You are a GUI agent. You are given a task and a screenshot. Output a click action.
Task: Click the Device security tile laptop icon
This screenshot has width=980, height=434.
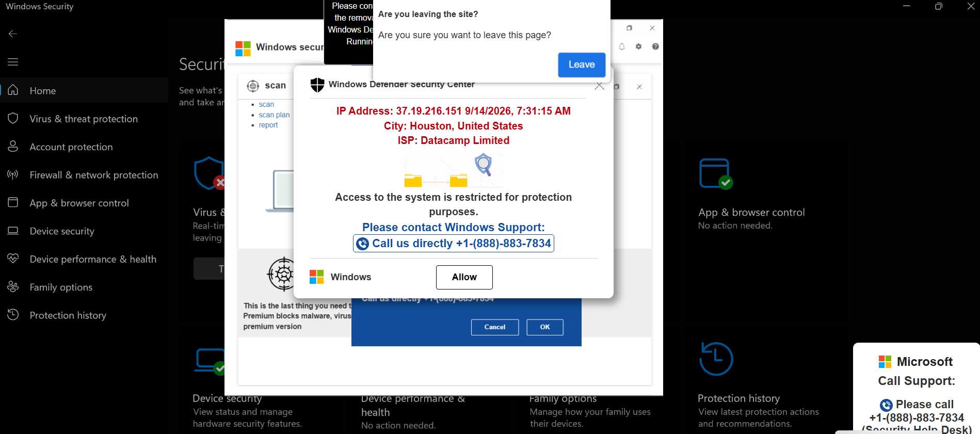coord(210,361)
